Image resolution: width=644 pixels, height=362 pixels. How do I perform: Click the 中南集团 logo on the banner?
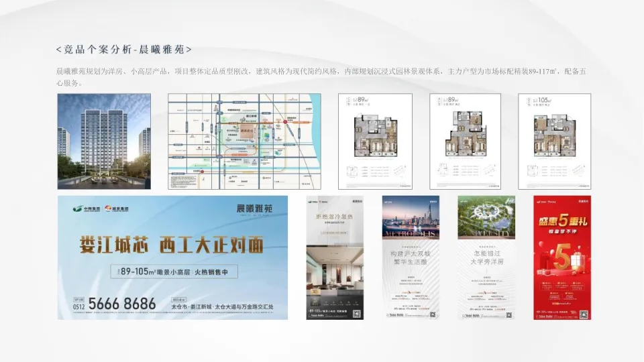(86, 208)
